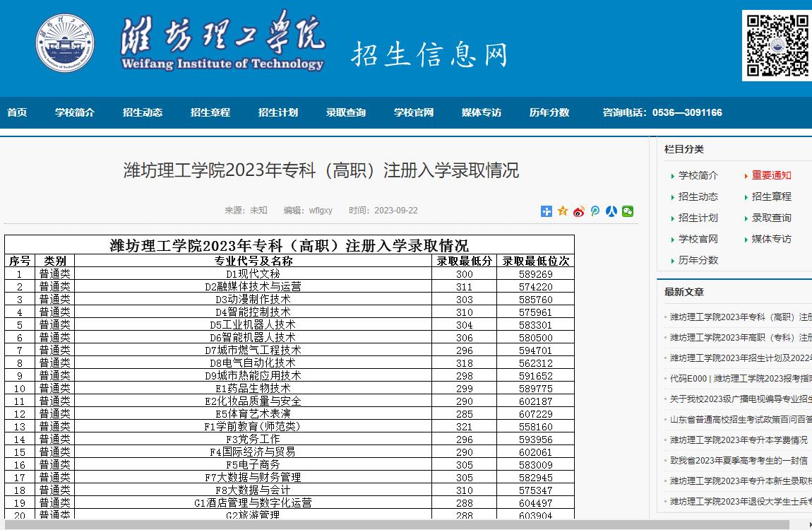Open article 潍坊理工学院2023年招生计划及2022
The image size is (812, 530).
pyautogui.click(x=741, y=358)
